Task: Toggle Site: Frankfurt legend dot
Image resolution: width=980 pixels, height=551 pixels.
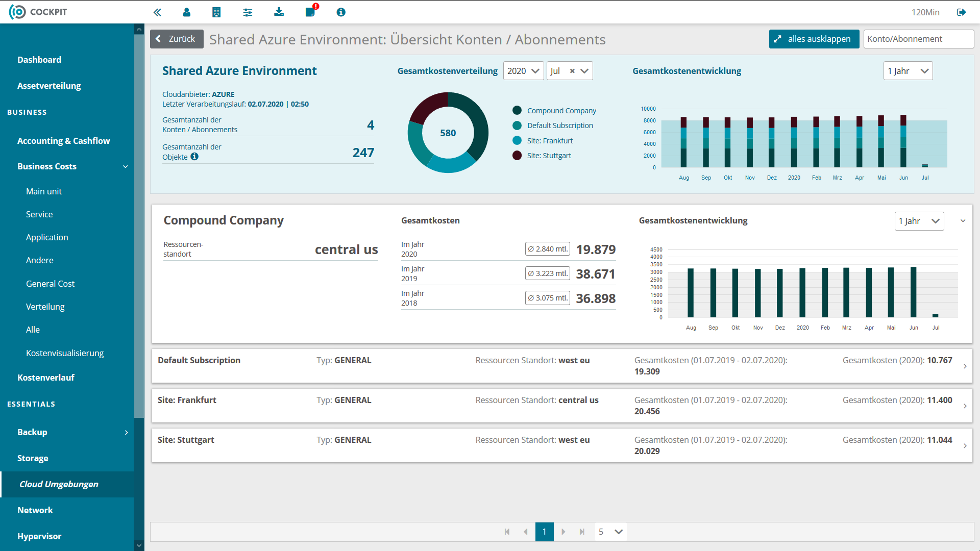Action: click(x=517, y=140)
